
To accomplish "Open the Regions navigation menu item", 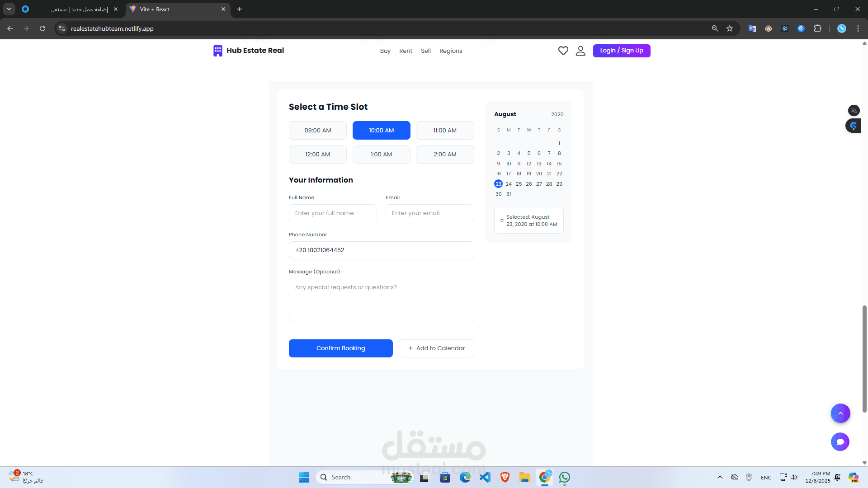I will 451,51.
